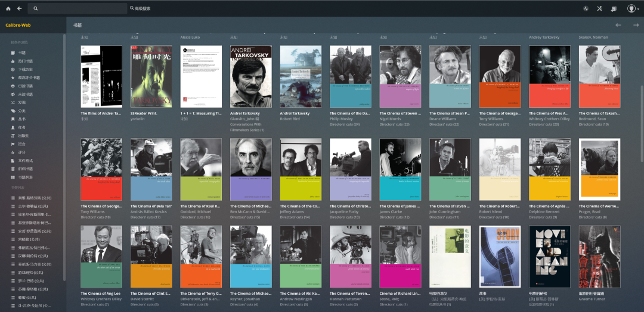This screenshot has width=644, height=312.
Task: Open 归档书籍 archived books
Action: (22, 169)
